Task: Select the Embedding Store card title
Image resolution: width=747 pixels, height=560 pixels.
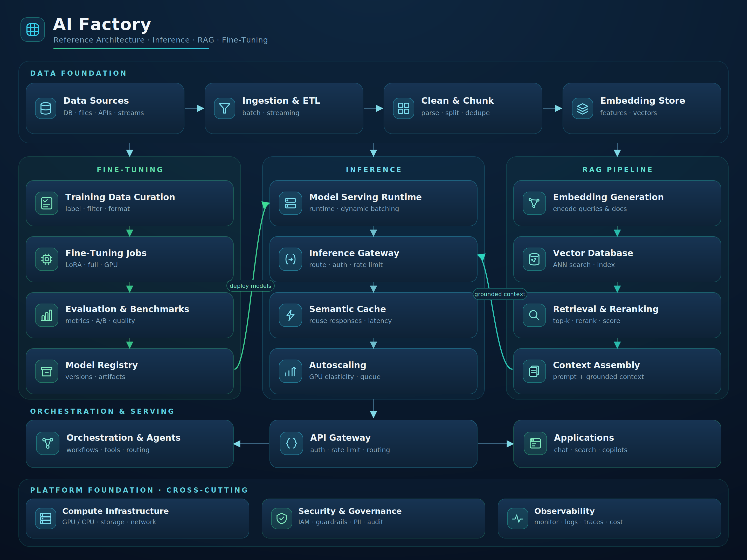Action: 643,101
